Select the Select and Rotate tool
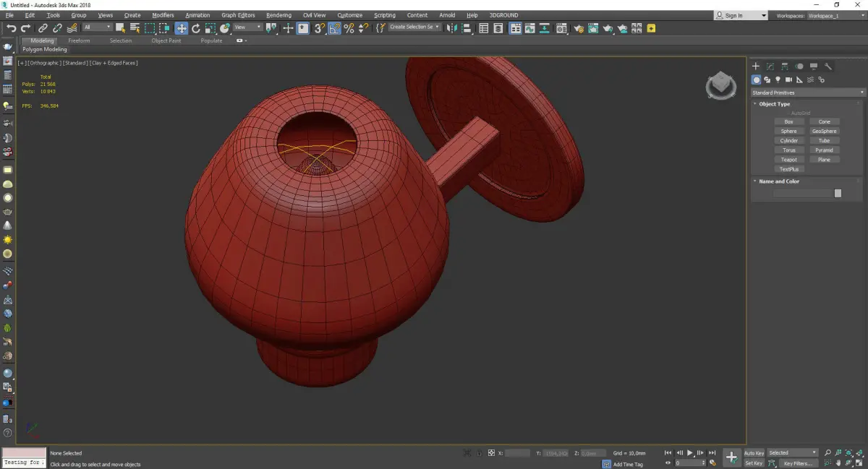The height and width of the screenshot is (469, 868). click(195, 28)
